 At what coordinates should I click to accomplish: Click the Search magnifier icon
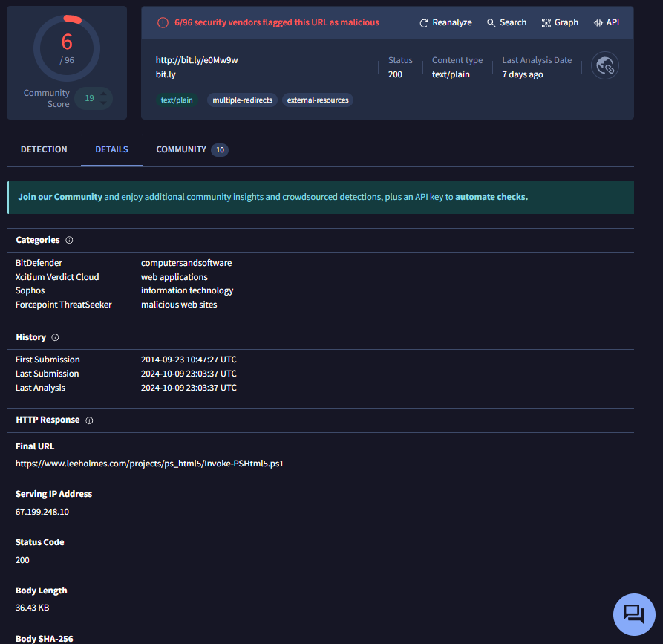[x=491, y=23]
